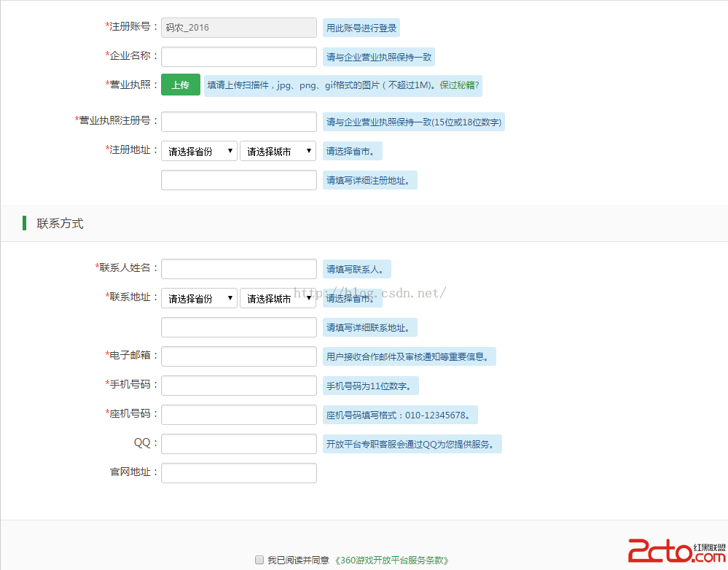Click hint 请填写联系人。
This screenshot has height=570, width=728.
click(357, 270)
